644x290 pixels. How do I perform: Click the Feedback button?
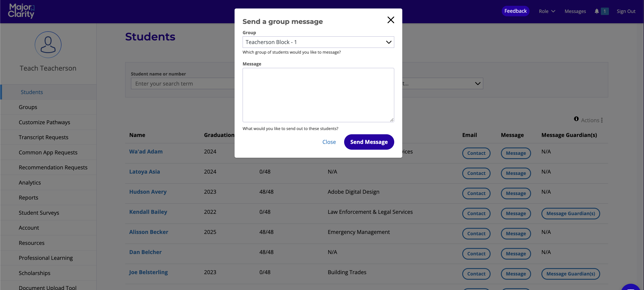point(515,11)
